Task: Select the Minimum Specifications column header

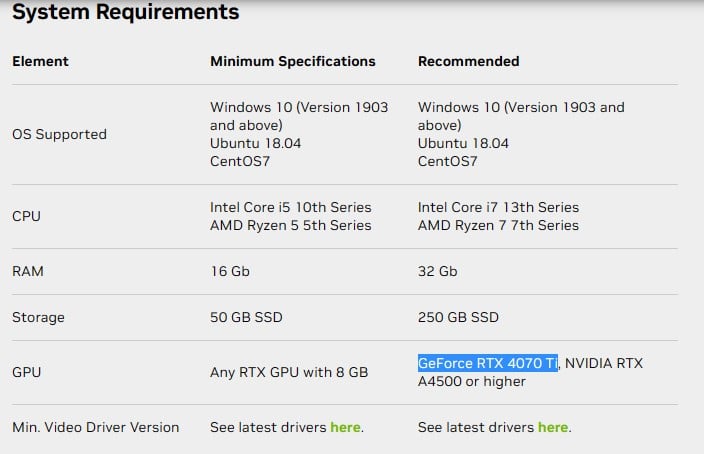Action: [x=293, y=61]
